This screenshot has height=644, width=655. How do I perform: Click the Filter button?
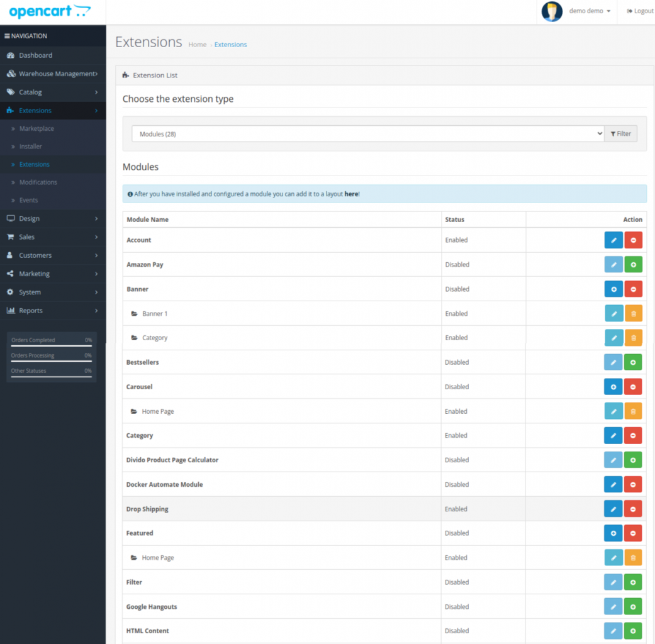620,133
